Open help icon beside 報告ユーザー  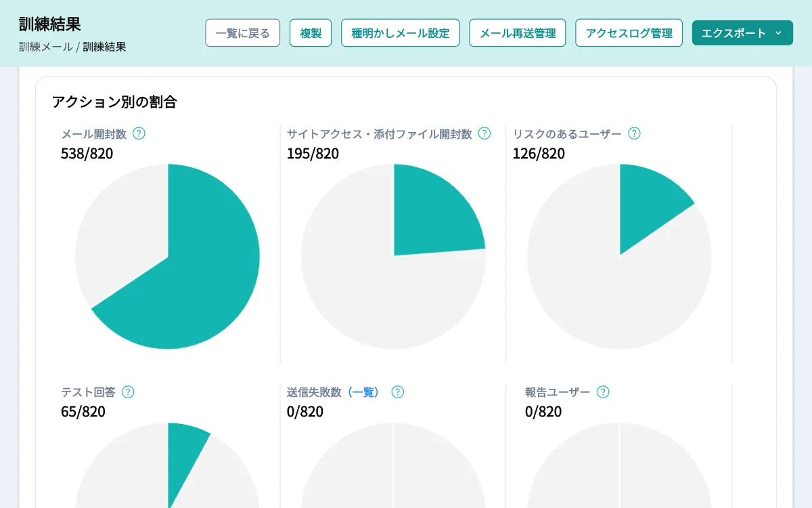point(604,392)
